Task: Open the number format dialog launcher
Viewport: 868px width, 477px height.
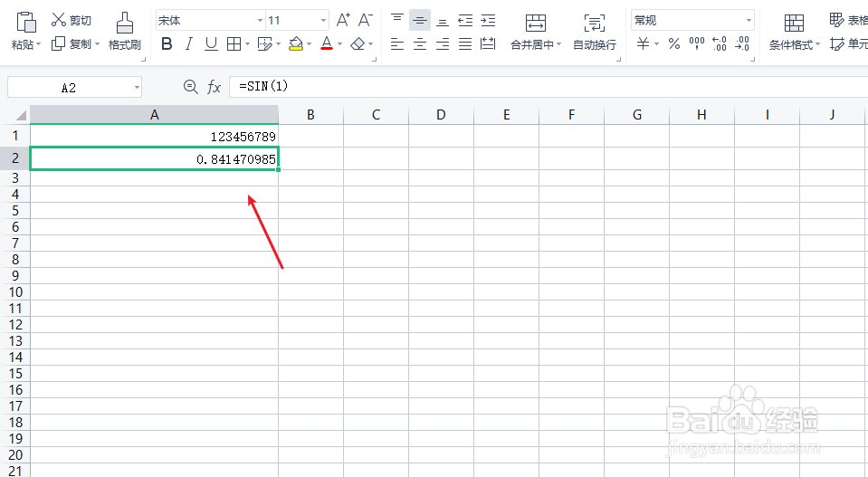Action: pos(752,59)
